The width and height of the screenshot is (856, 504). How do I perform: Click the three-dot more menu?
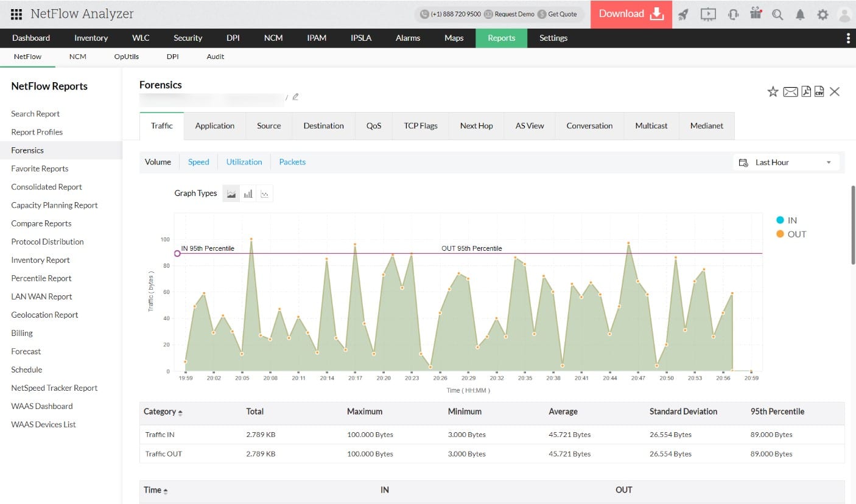coord(848,38)
